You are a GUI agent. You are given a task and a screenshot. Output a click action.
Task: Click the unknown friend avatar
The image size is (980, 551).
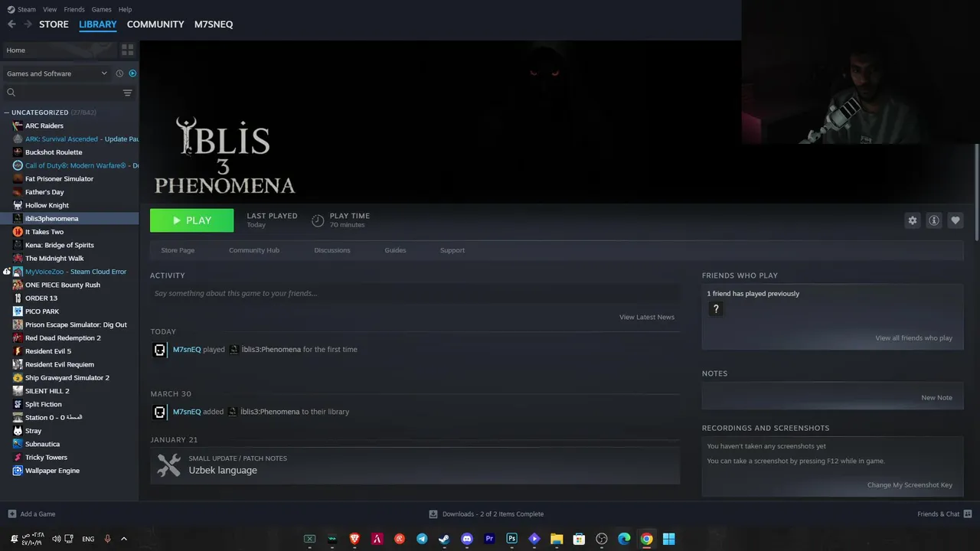click(x=716, y=309)
